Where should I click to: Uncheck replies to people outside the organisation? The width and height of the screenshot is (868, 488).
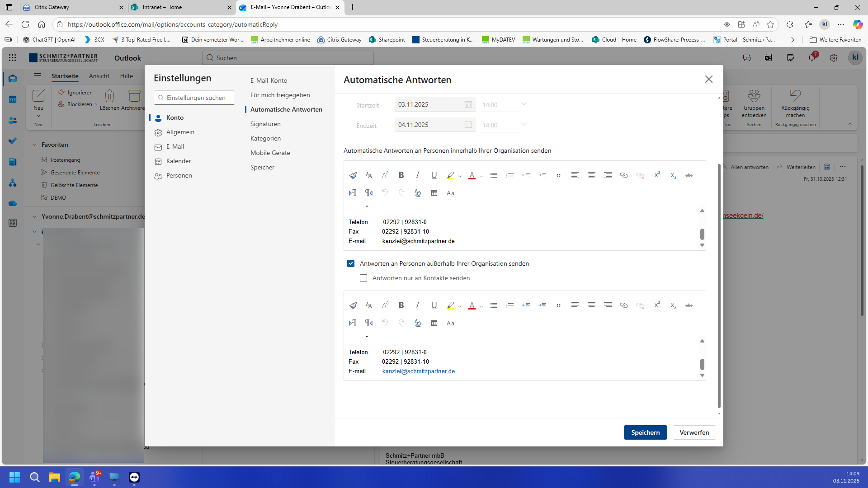click(x=351, y=263)
